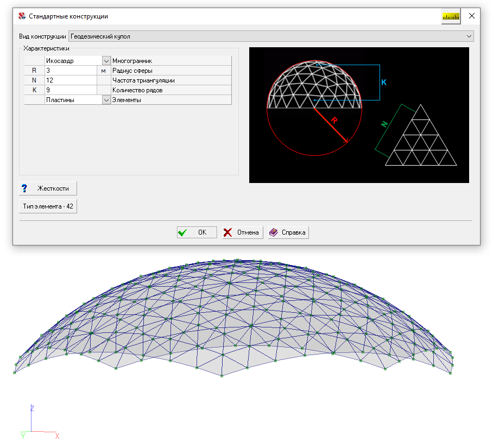Click the Многогранник label

132,61
